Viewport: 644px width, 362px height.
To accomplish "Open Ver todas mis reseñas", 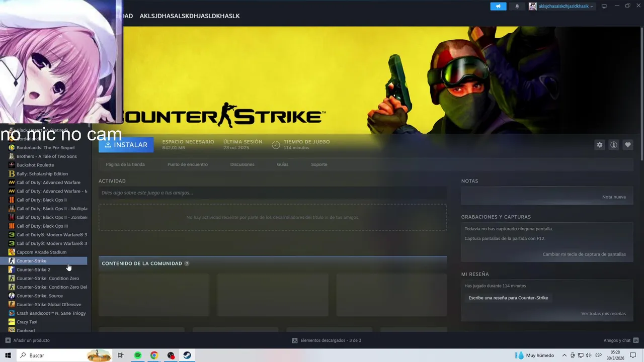I will click(603, 314).
